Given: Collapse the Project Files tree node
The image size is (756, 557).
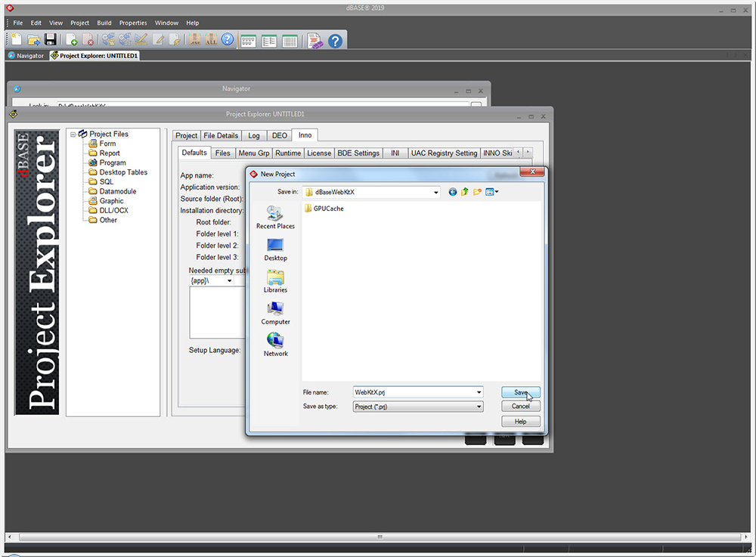Looking at the screenshot, I should tap(73, 135).
